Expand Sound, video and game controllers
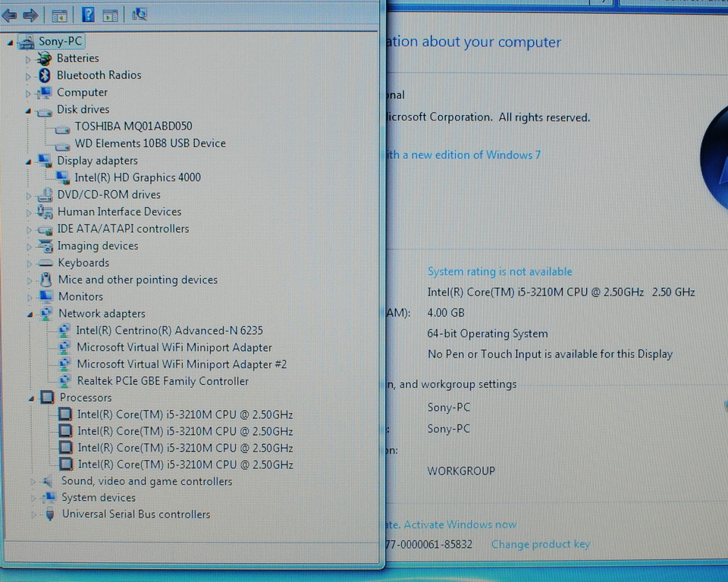Viewport: 728px width, 582px height. (x=33, y=482)
